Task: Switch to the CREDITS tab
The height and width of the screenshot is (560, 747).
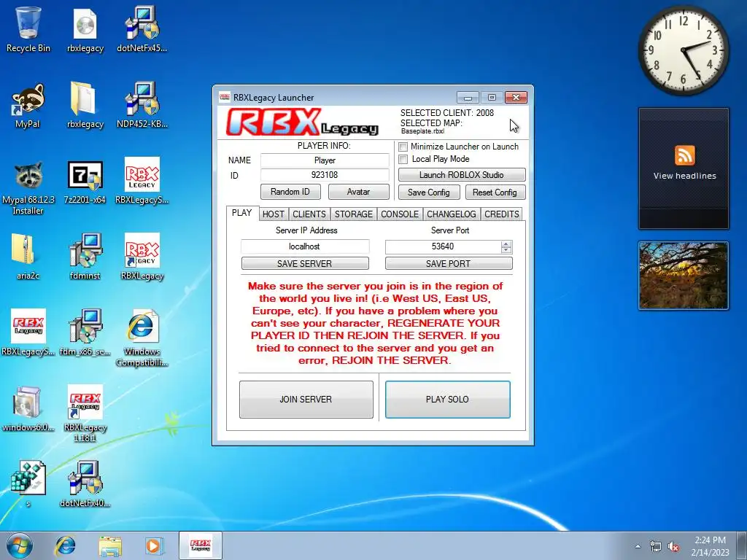Action: pyautogui.click(x=502, y=214)
